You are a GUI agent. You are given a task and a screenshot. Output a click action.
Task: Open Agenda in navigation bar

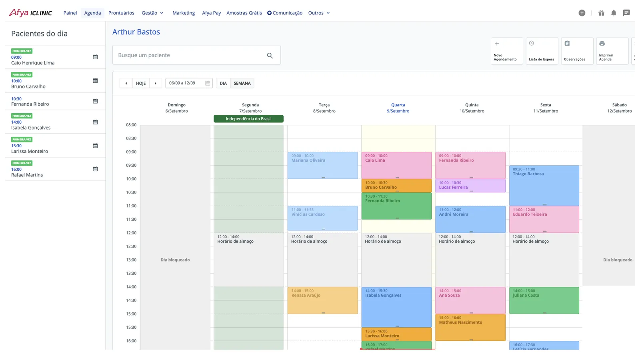(x=92, y=13)
